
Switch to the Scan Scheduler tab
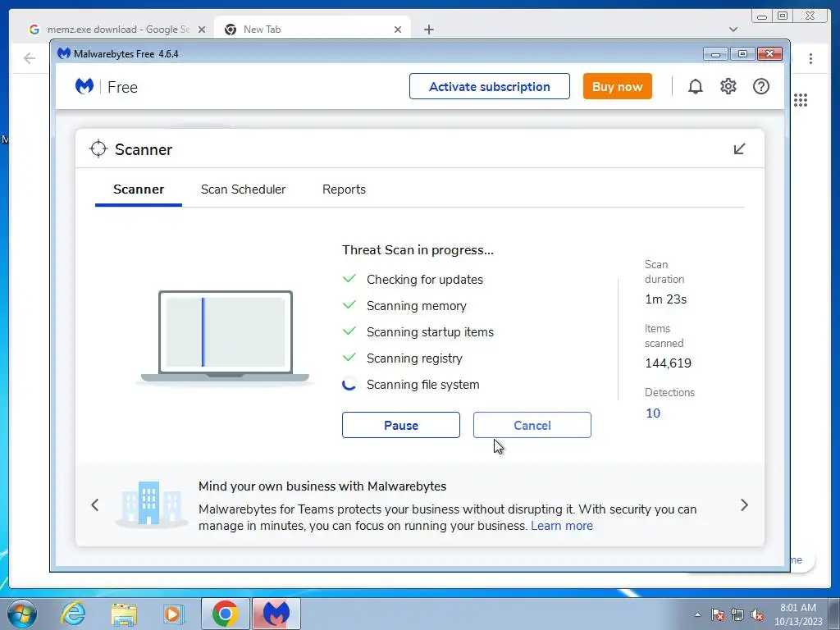[x=243, y=189]
